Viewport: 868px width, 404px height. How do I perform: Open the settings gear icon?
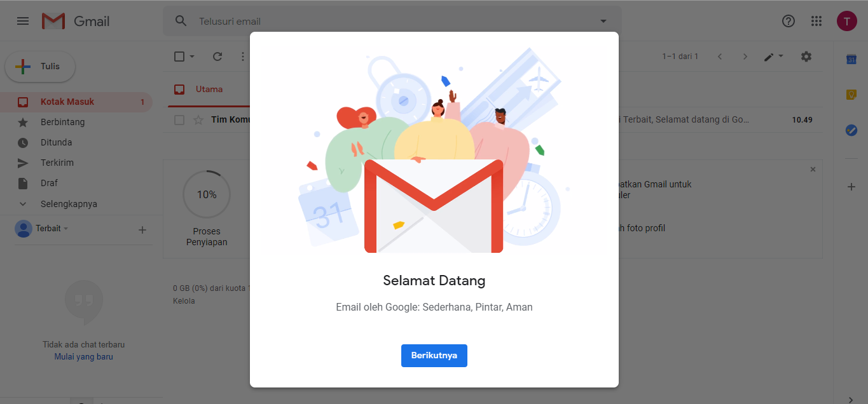coord(806,57)
